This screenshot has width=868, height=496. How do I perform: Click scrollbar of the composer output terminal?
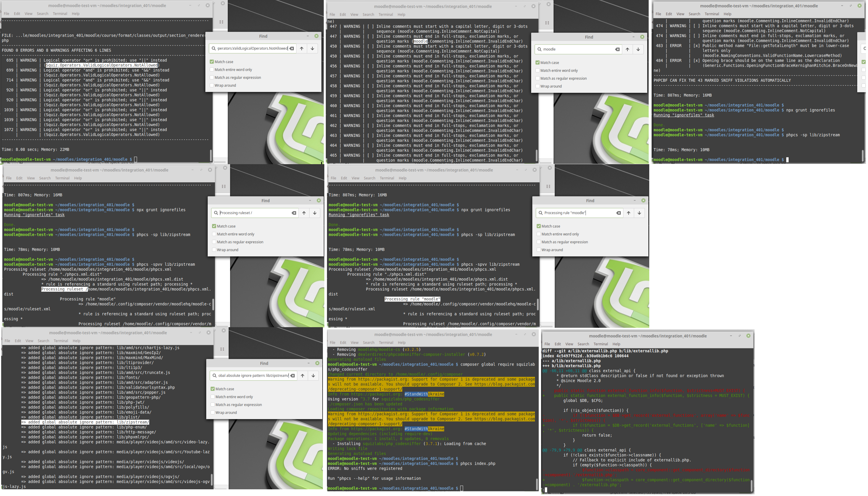click(537, 484)
